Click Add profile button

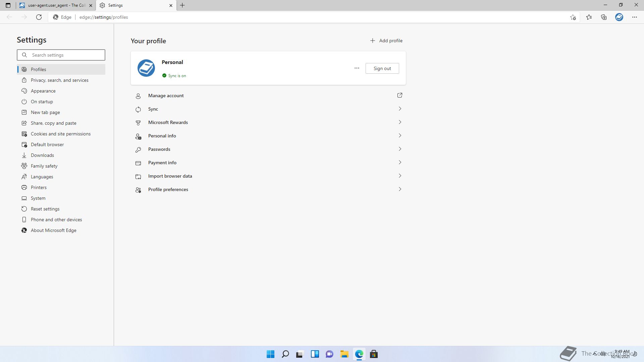(x=386, y=41)
